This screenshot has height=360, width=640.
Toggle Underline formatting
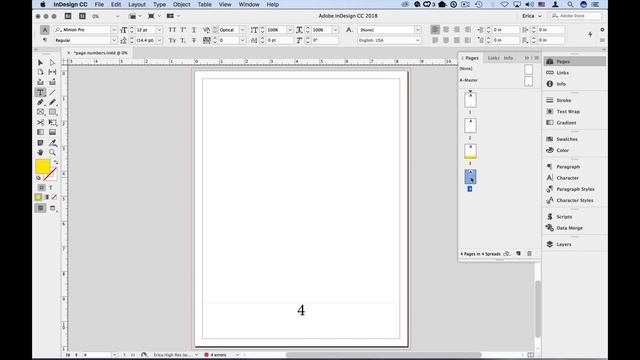pyautogui.click(x=194, y=30)
